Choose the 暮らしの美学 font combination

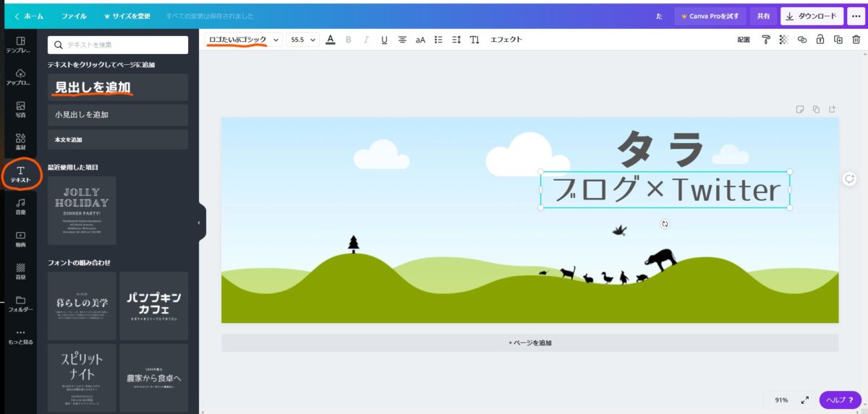pos(82,306)
